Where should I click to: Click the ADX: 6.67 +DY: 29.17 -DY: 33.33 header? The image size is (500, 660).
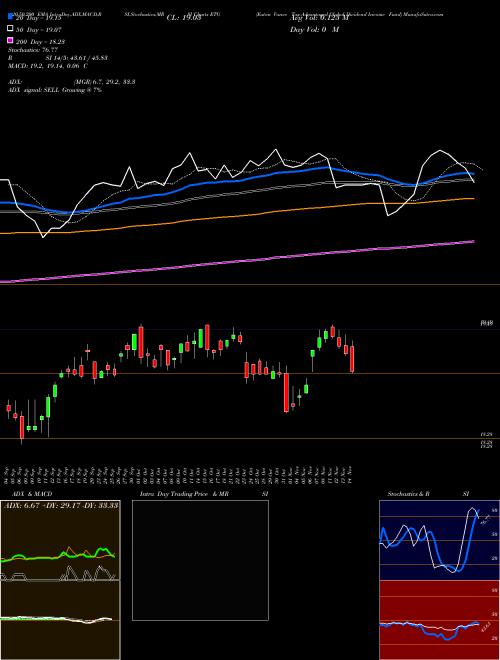[x=61, y=505]
